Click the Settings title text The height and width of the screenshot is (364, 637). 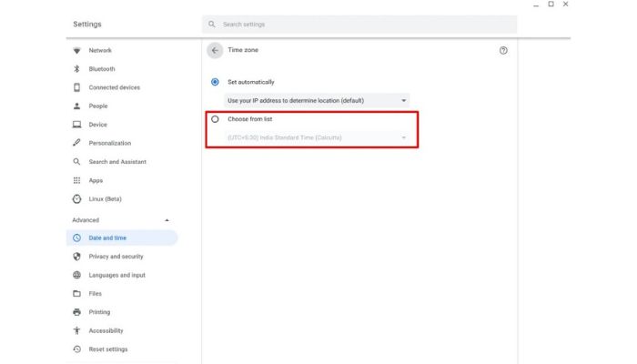[87, 25]
